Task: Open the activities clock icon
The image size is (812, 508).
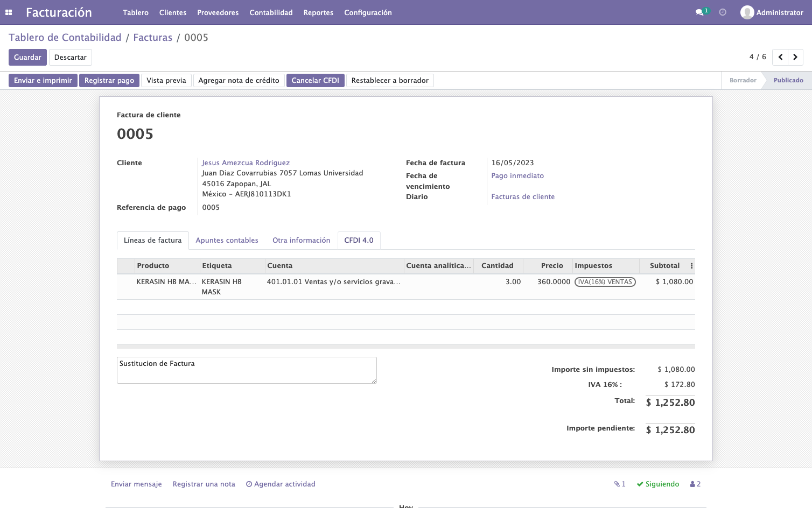Action: click(723, 12)
